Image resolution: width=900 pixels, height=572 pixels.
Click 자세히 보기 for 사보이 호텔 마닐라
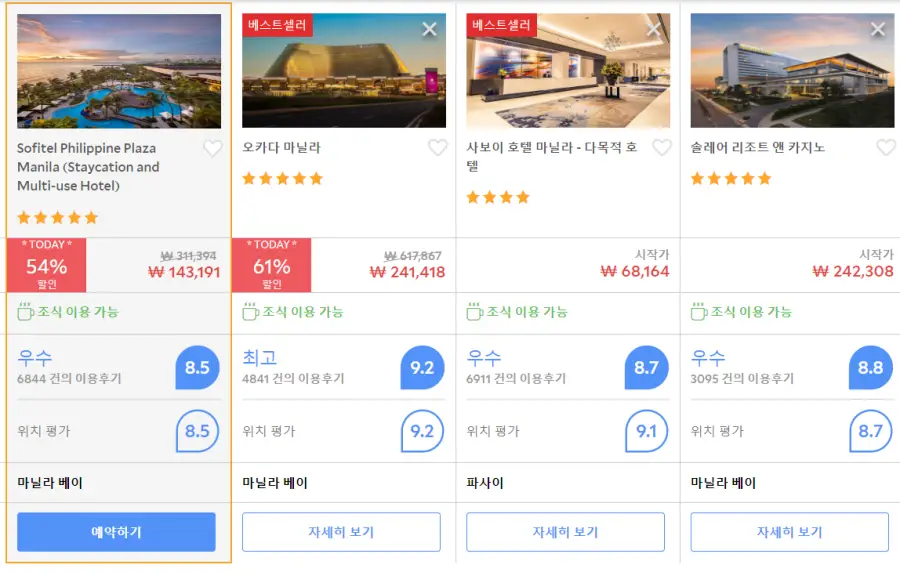(565, 532)
